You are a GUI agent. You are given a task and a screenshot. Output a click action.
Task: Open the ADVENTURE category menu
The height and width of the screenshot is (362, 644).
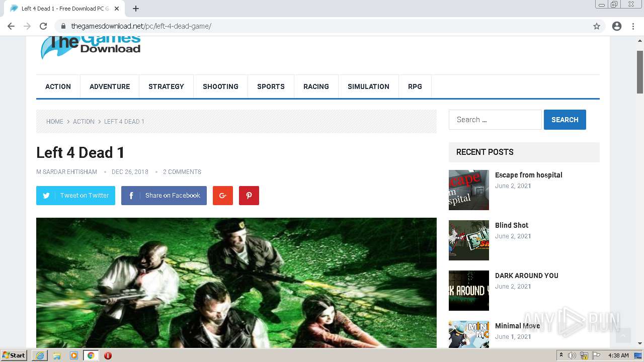coord(110,86)
